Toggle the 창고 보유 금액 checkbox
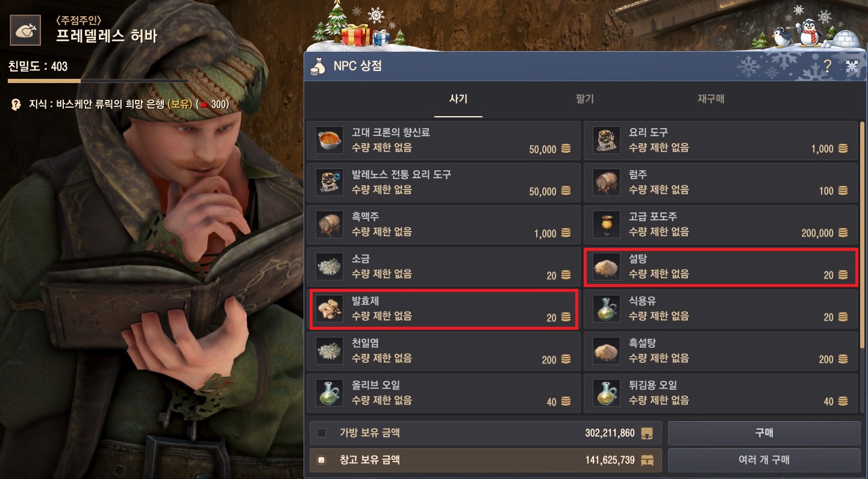The width and height of the screenshot is (868, 479). (321, 460)
